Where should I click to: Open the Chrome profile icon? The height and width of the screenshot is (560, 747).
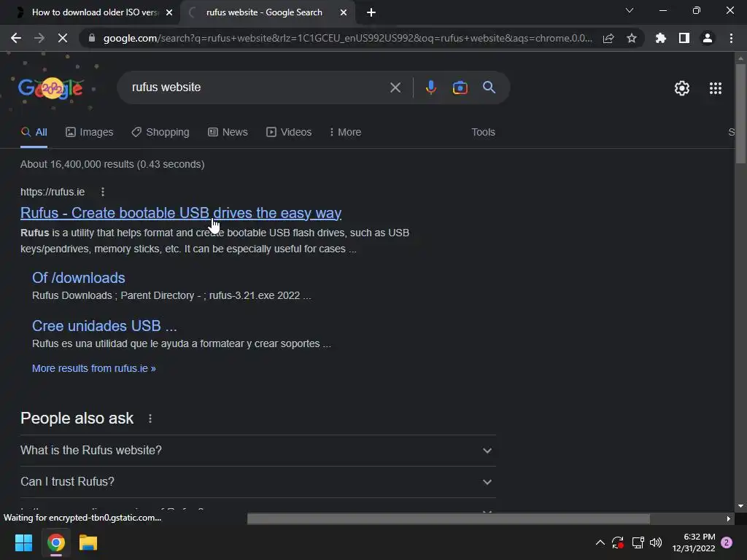(708, 38)
